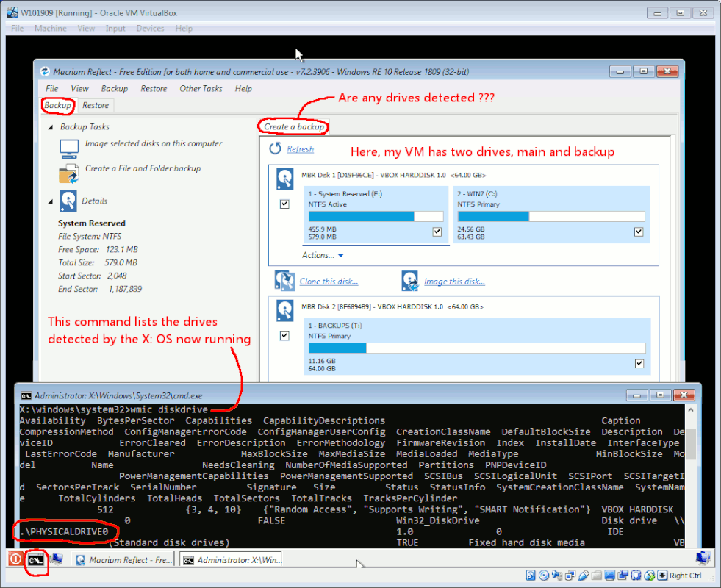The width and height of the screenshot is (721, 588).
Task: Click the VirtualBox audio status icon
Action: [x=557, y=575]
